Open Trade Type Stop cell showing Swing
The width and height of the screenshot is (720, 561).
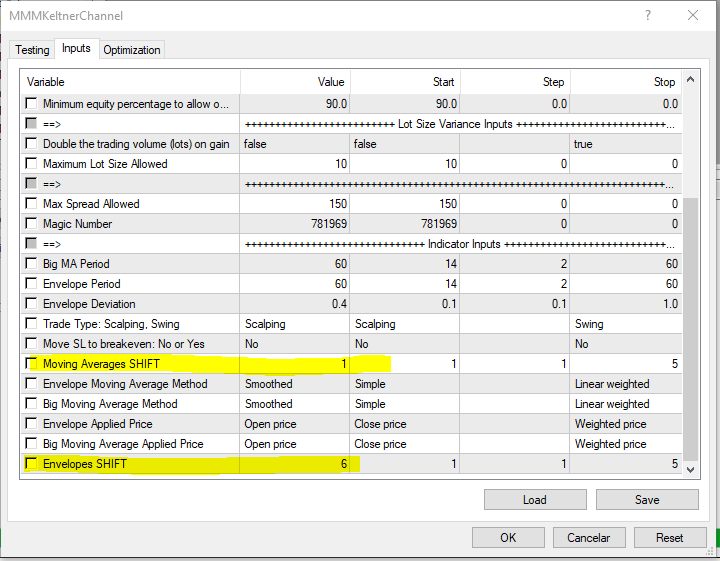pos(626,324)
